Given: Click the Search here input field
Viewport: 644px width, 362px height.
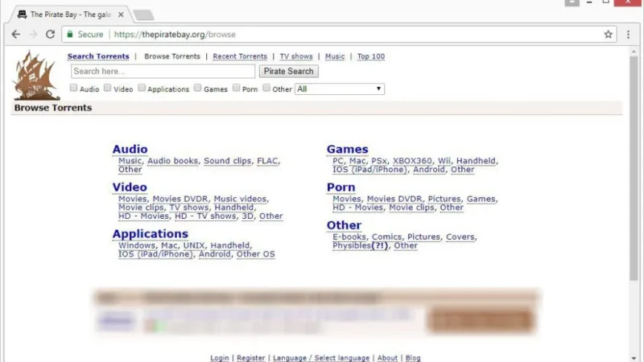Looking at the screenshot, I should click(x=163, y=72).
